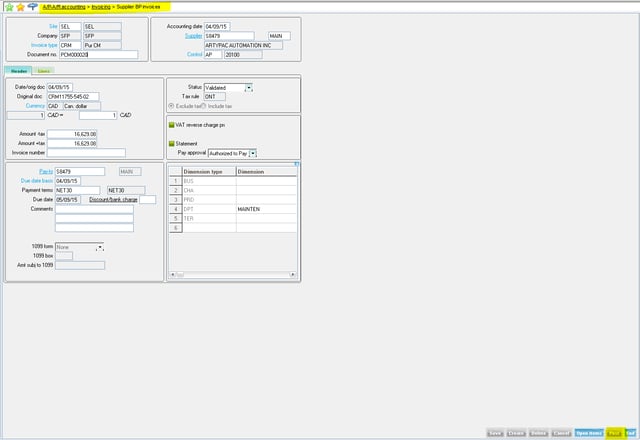The width and height of the screenshot is (640, 440).
Task: Select row 4 DPT in dimension grid
Action: [209, 208]
